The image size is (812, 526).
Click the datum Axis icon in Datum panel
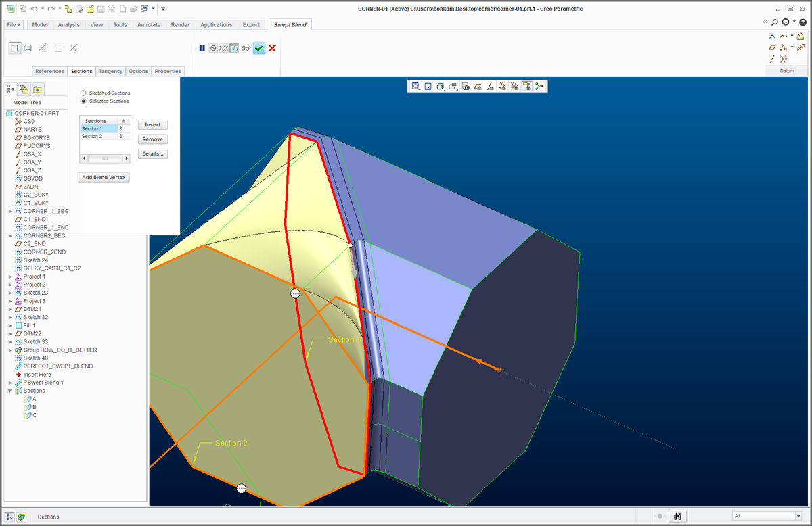[x=772, y=59]
